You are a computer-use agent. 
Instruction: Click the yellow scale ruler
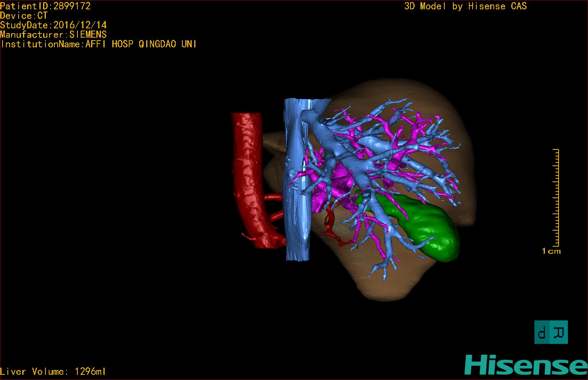pyautogui.click(x=556, y=197)
